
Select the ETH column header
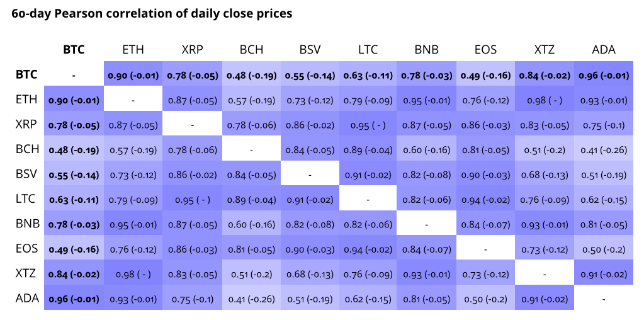click(133, 50)
